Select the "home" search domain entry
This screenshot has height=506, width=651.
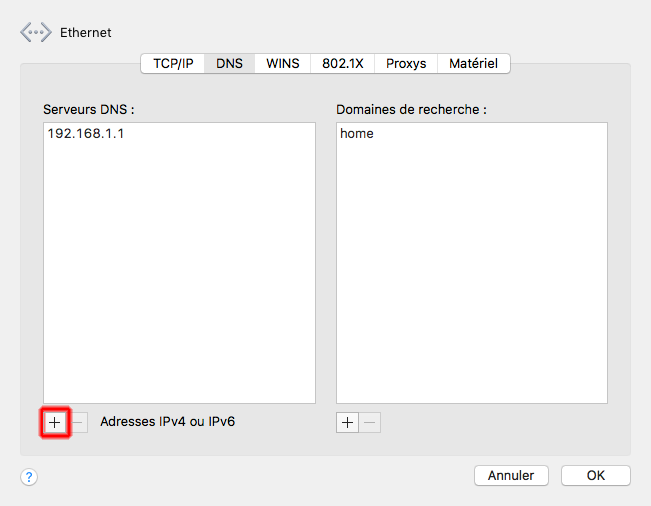[357, 133]
